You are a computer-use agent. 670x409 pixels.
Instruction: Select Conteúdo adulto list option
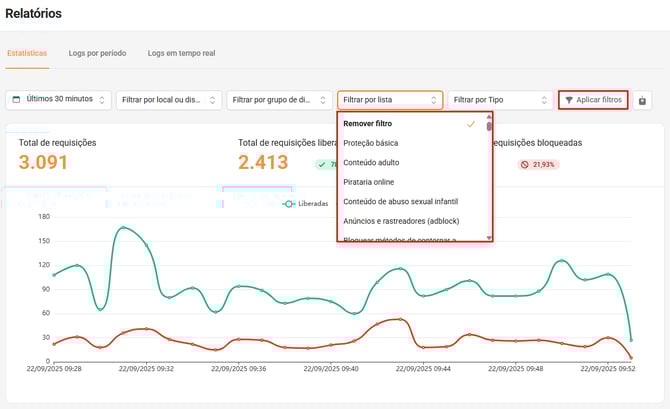pos(372,163)
